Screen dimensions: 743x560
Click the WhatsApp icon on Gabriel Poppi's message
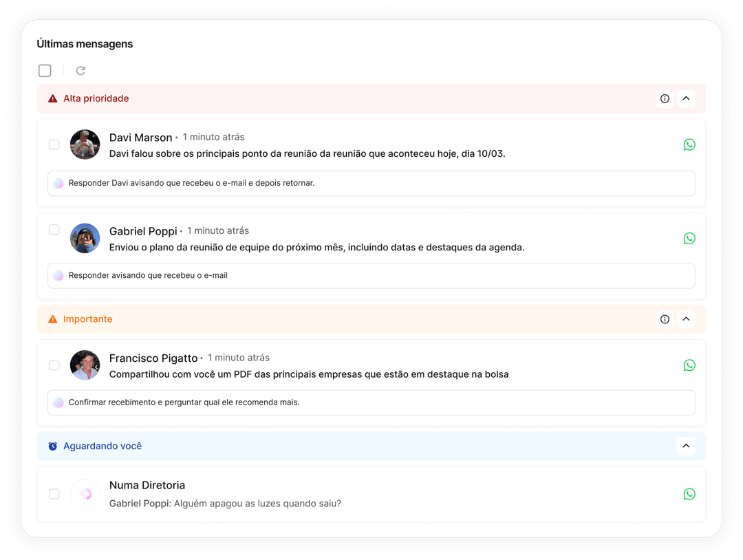689,238
